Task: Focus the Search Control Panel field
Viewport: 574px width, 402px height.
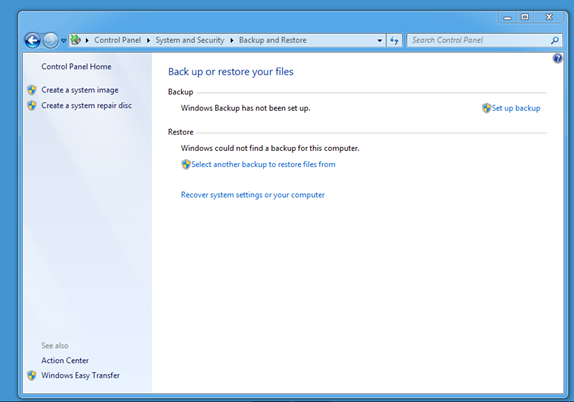Action: point(480,40)
